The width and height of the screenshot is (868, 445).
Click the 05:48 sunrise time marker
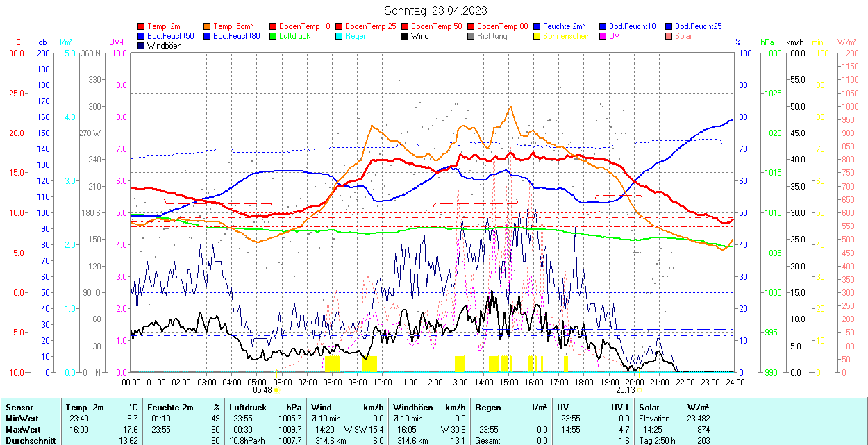coord(262,389)
